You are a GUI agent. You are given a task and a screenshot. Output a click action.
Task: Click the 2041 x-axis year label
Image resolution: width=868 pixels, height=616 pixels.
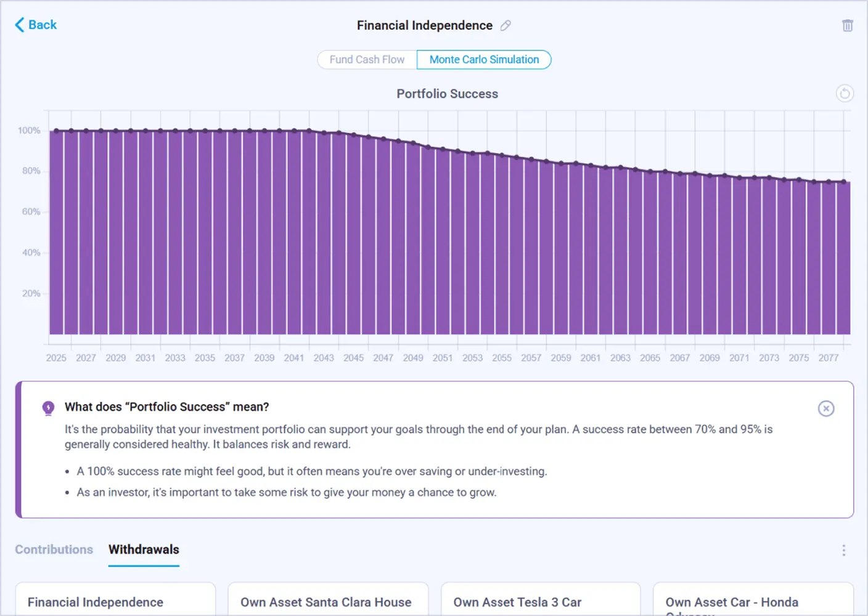(294, 358)
